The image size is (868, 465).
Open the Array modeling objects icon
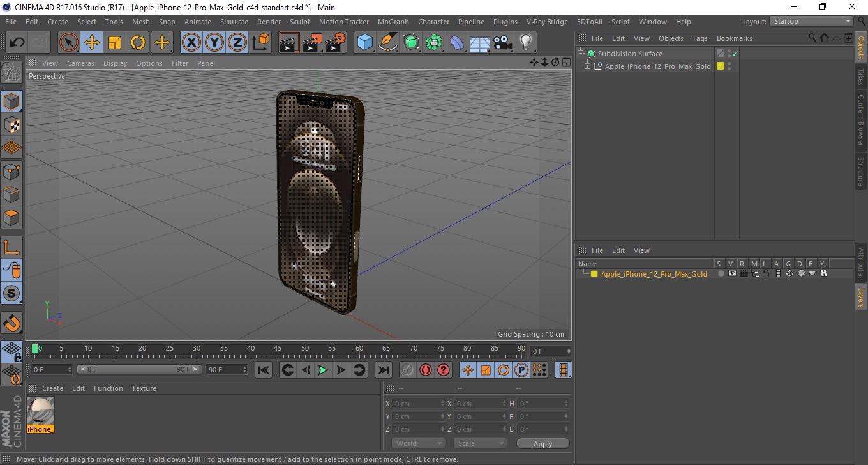(x=434, y=43)
